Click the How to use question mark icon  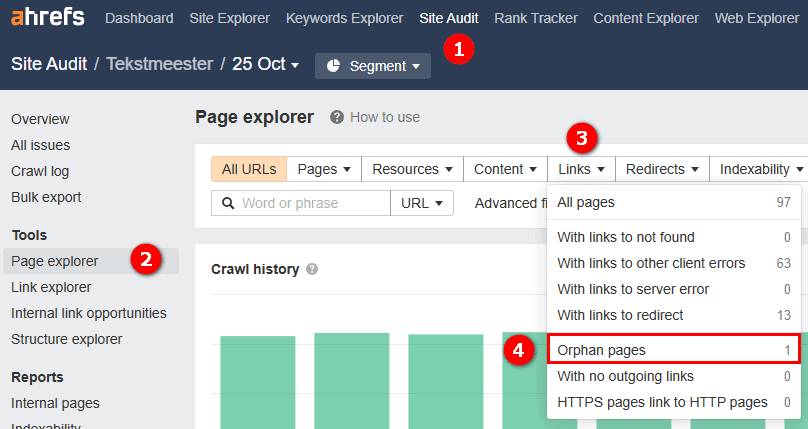tap(336, 117)
